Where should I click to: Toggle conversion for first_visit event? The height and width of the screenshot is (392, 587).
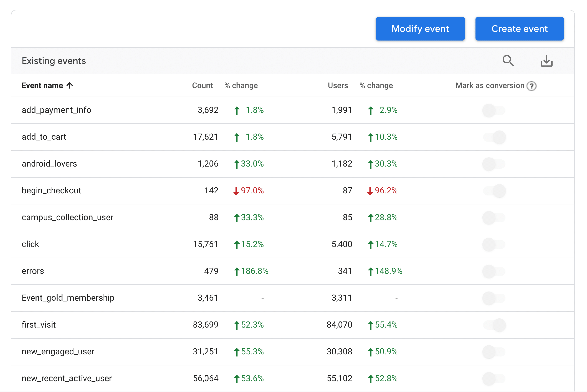(x=494, y=325)
